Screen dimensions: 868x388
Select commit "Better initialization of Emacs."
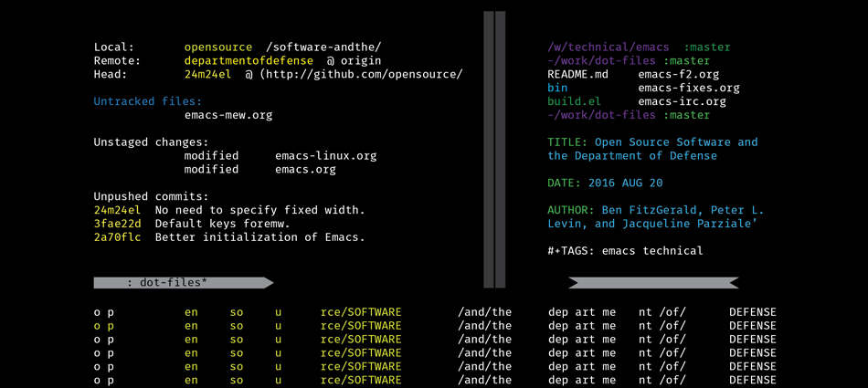[260, 237]
